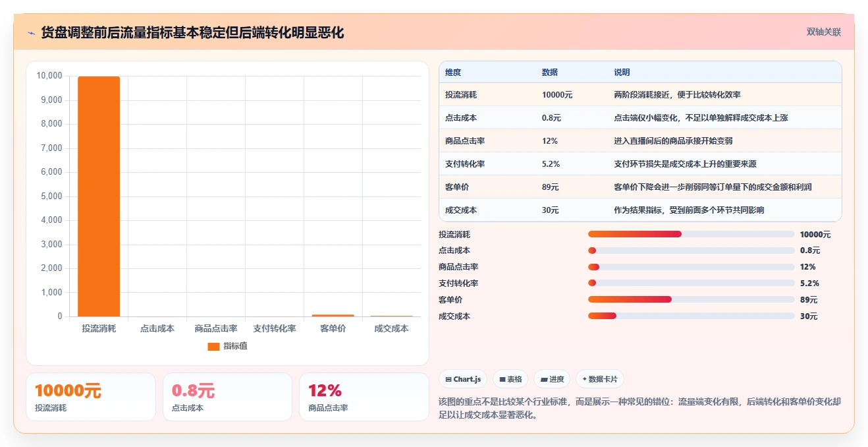
Task: Click the 商品点击率 progress bar
Action: coord(691,267)
